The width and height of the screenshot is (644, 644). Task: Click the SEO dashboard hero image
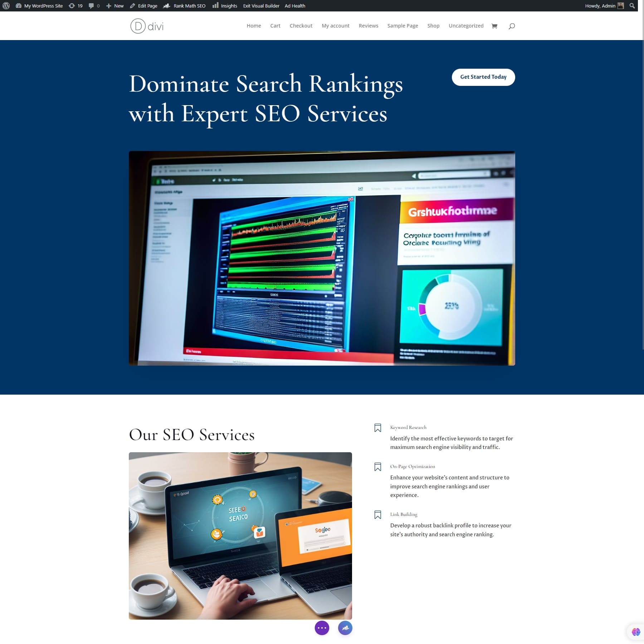point(322,258)
